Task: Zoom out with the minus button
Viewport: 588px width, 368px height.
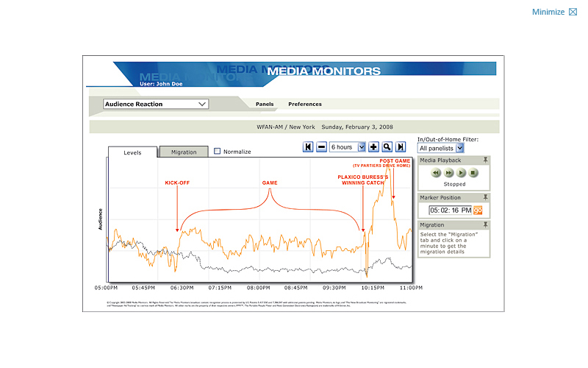Action: coord(321,146)
